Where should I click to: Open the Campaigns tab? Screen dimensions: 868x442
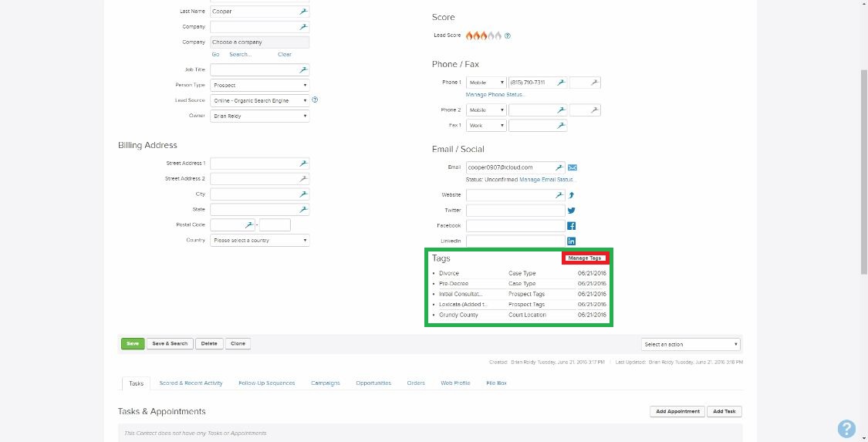pos(326,383)
